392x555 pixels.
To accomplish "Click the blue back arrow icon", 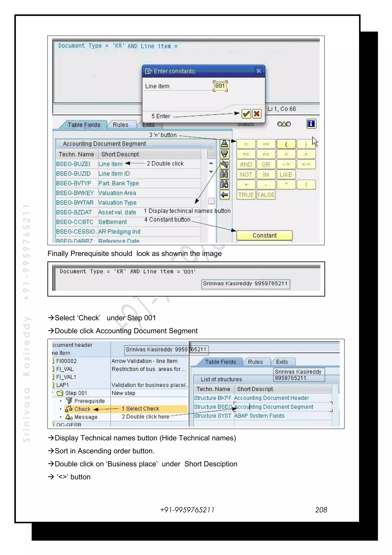I will tap(224, 195).
